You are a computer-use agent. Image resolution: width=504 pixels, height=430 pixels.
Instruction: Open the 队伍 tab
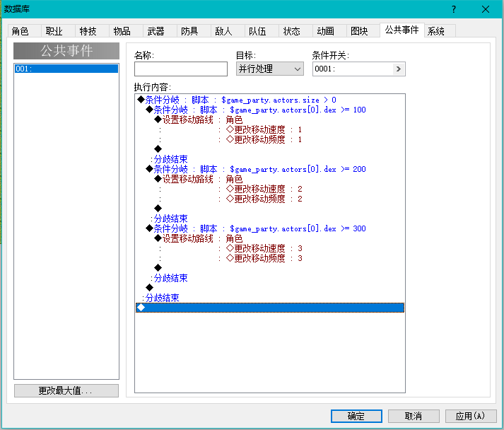pyautogui.click(x=262, y=31)
